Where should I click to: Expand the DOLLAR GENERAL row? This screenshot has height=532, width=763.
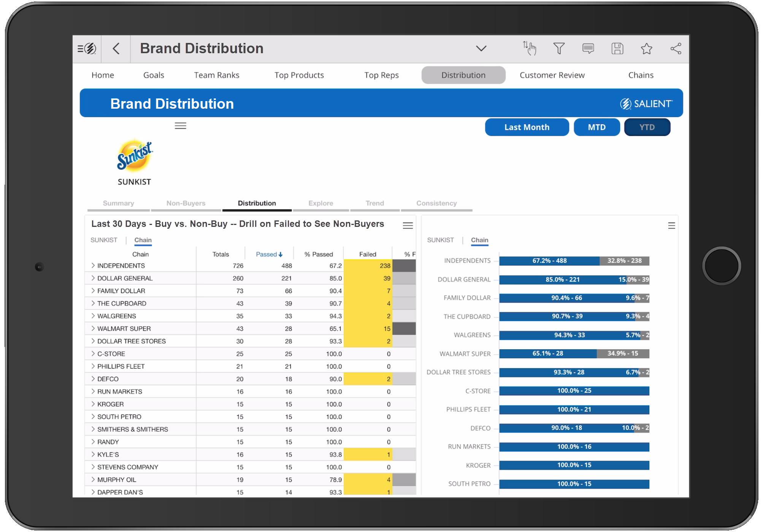[x=93, y=278]
